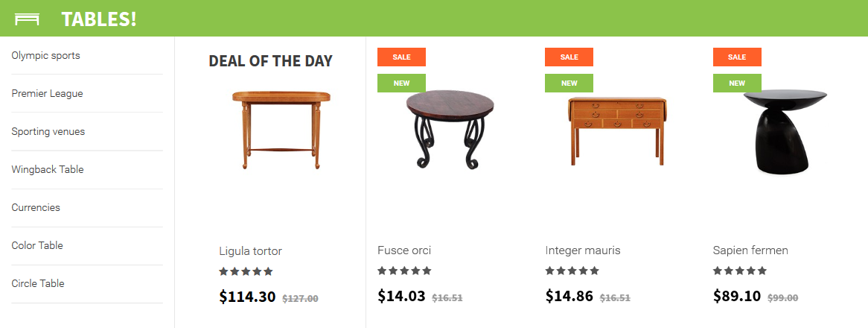The width and height of the screenshot is (868, 328).
Task: Click the NEW badge above the drawer table
Action: (x=569, y=83)
